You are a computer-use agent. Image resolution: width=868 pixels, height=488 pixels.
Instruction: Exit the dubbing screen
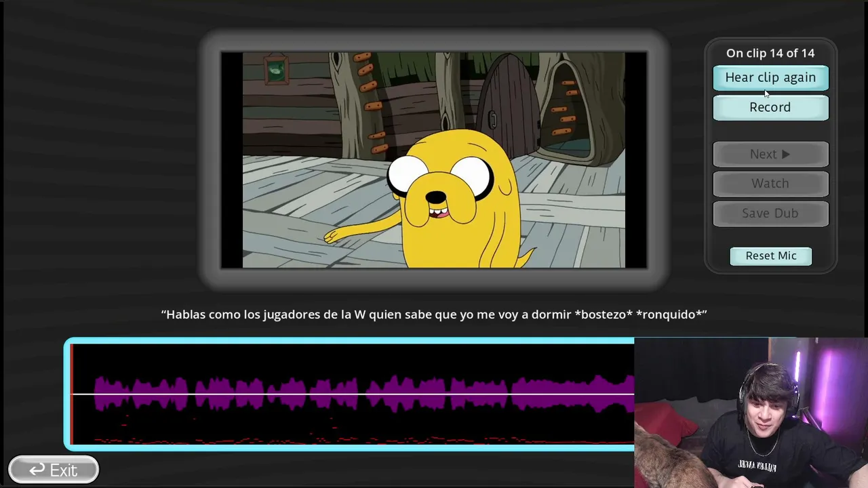coord(54,470)
